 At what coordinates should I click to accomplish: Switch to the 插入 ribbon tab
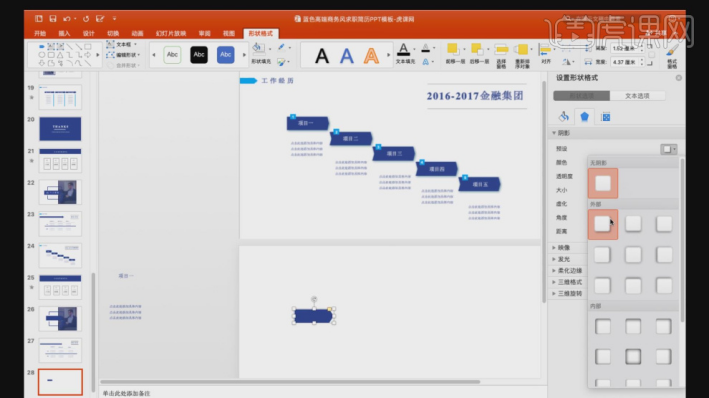point(64,33)
